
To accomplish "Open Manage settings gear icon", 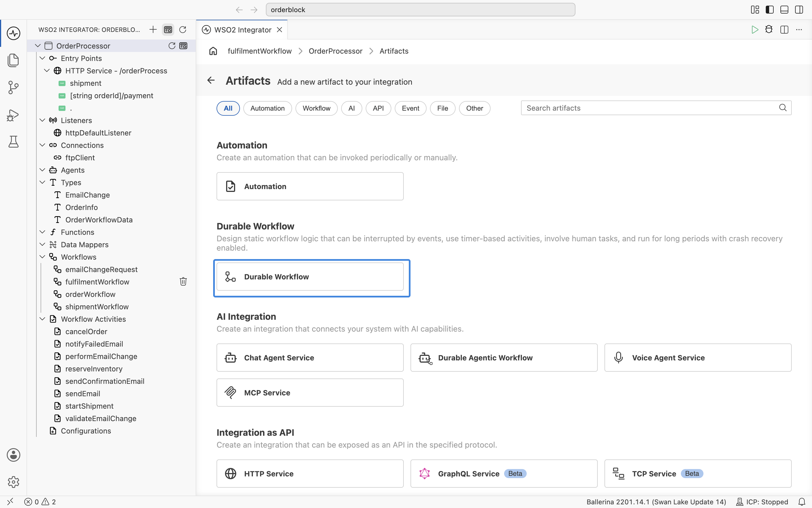I will pyautogui.click(x=14, y=482).
